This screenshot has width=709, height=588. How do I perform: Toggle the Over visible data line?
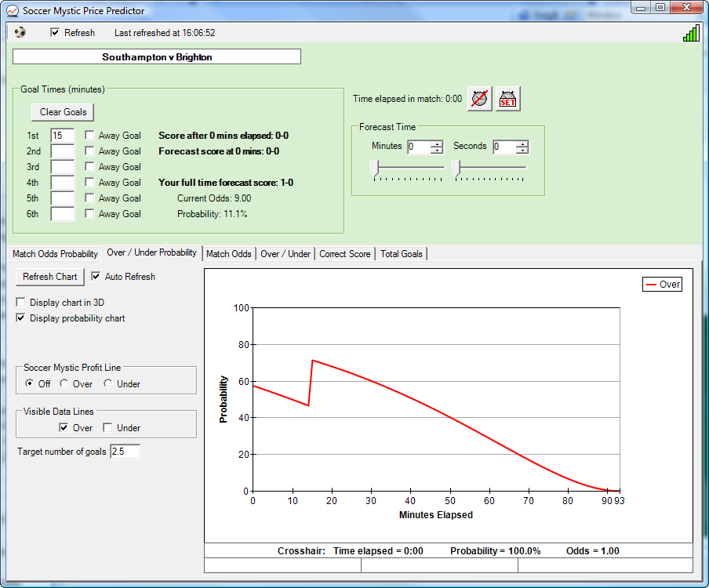pos(64,427)
